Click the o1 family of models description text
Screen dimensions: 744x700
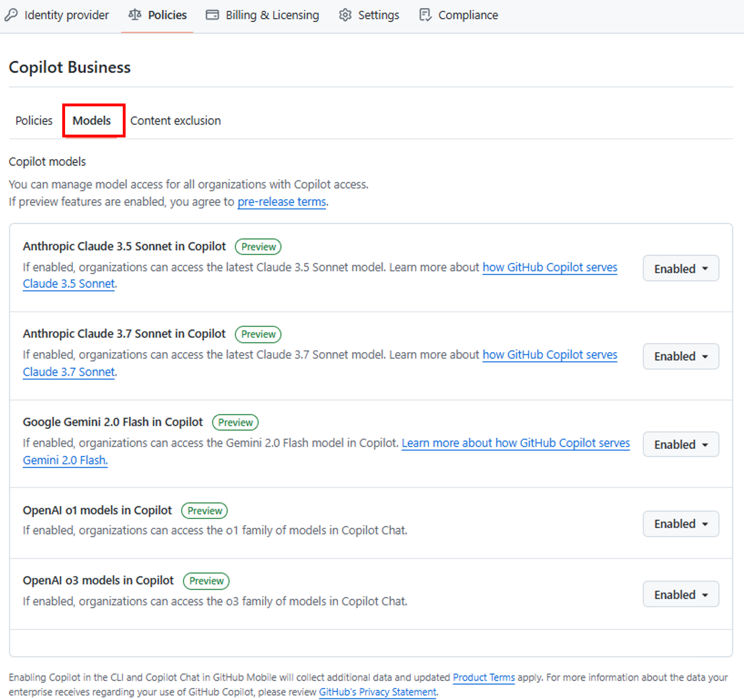(215, 531)
